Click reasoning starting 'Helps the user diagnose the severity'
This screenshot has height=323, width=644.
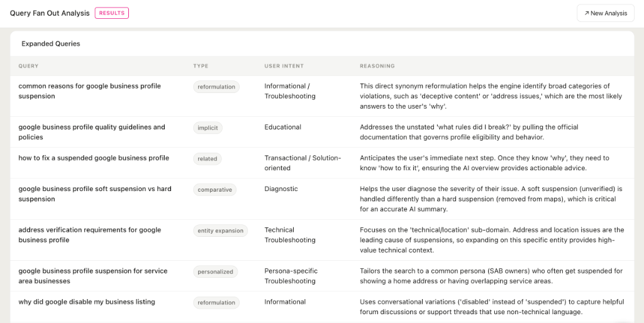[x=491, y=199]
